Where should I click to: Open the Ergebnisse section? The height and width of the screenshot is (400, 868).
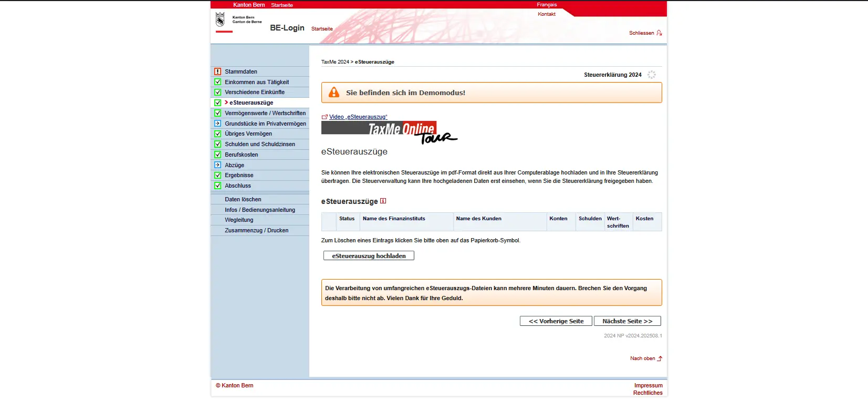(239, 175)
